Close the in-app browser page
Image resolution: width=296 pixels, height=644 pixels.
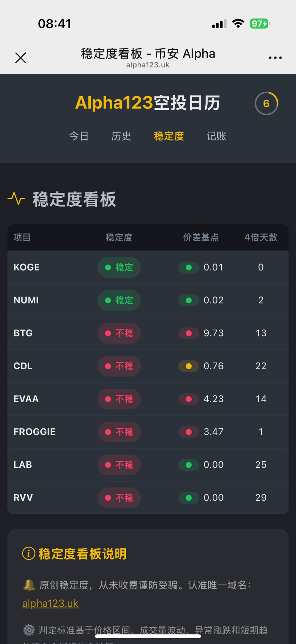[x=21, y=58]
